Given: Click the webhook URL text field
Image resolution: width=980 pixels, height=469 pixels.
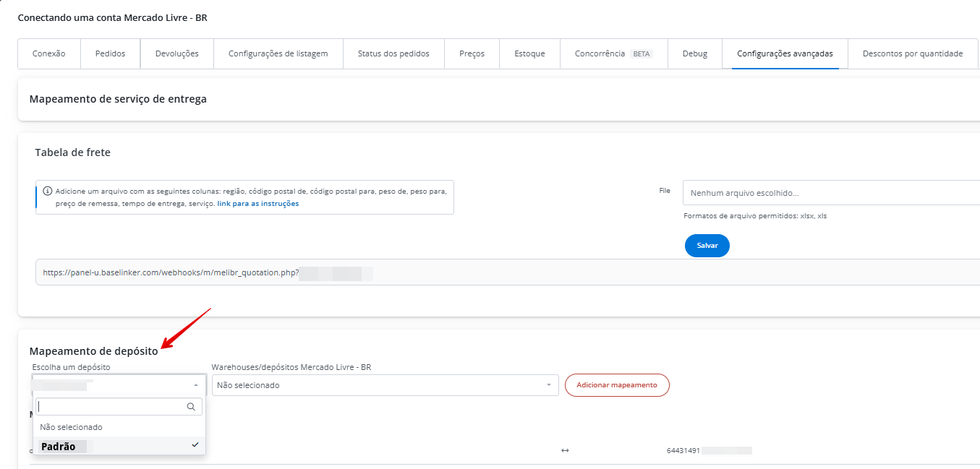Looking at the screenshot, I should [506, 272].
